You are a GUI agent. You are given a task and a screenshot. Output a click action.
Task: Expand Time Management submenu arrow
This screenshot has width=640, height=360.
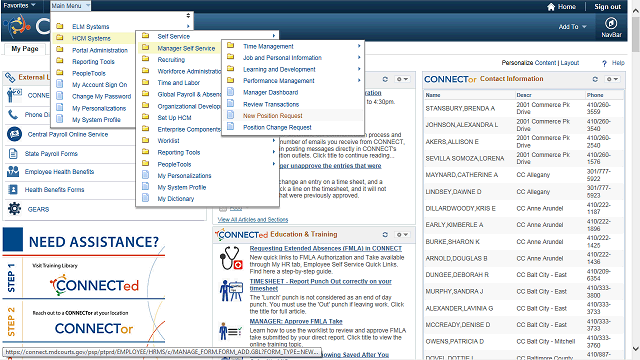tap(359, 46)
